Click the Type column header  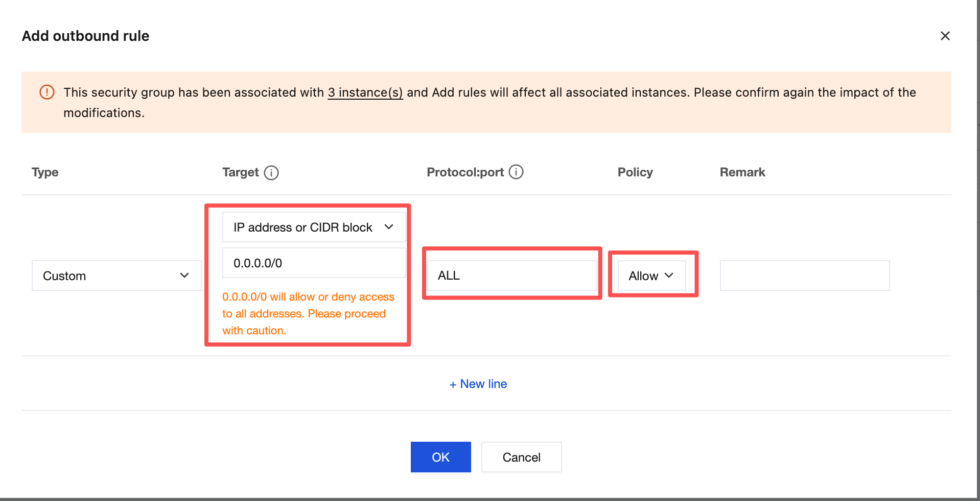tap(45, 172)
